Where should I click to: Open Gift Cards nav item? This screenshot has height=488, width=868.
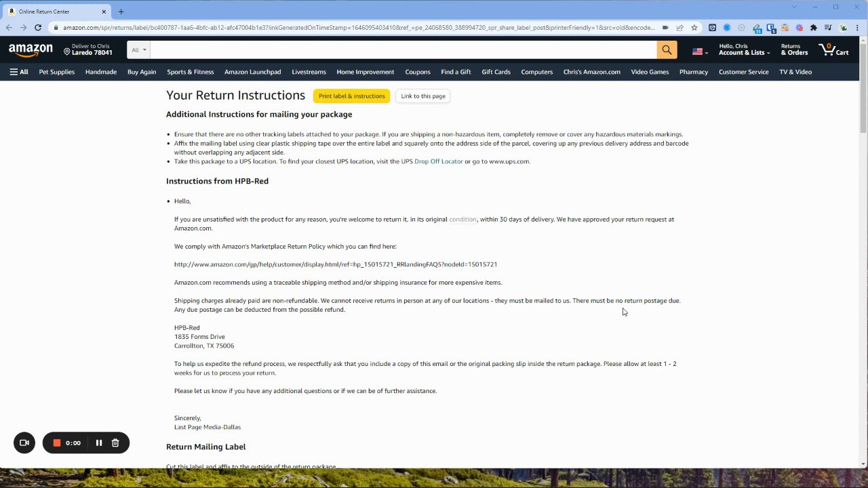coord(496,72)
